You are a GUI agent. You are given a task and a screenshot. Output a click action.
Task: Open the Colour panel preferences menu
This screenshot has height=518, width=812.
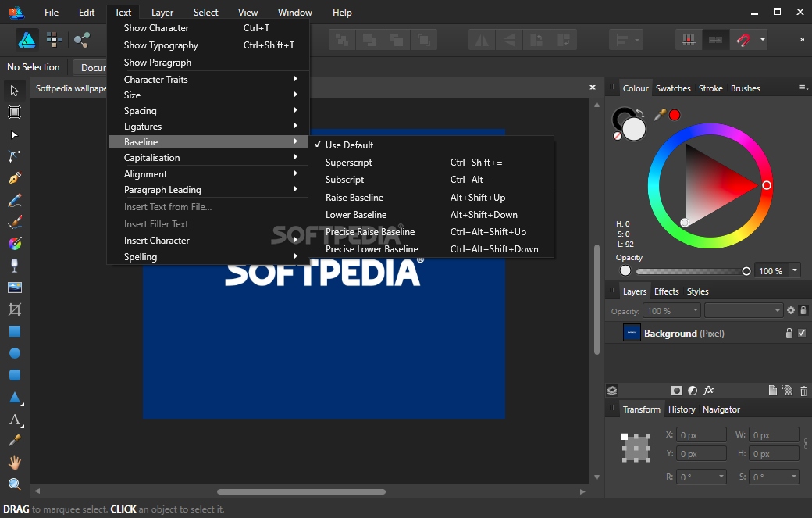pyautogui.click(x=803, y=87)
